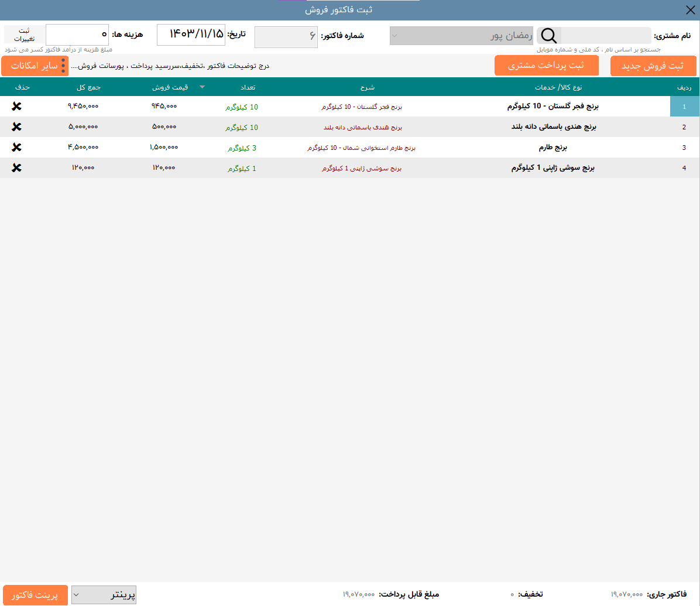Click product name برنج هندی باسماتی دانه بلند

coord(554,127)
